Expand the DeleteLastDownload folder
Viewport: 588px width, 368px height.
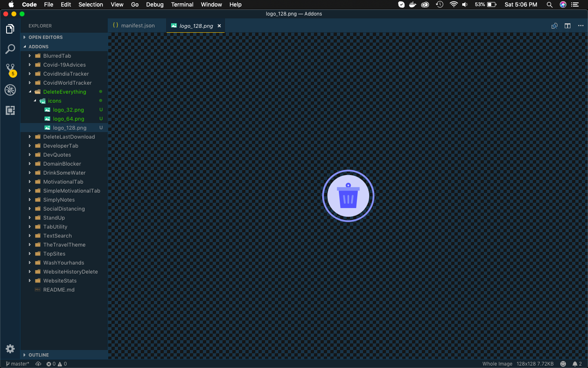pos(64,137)
